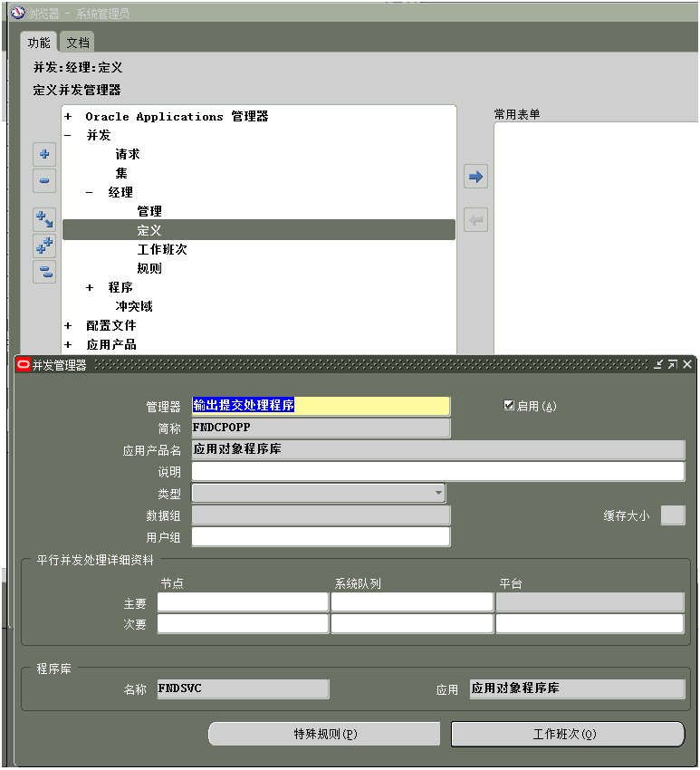Switch to the 功能 tab
Viewport: 700px width, 770px height.
point(39,43)
